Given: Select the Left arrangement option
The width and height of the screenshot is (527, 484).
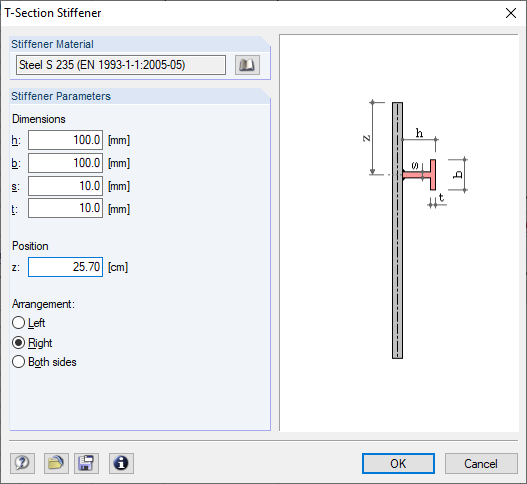Looking at the screenshot, I should (29, 323).
